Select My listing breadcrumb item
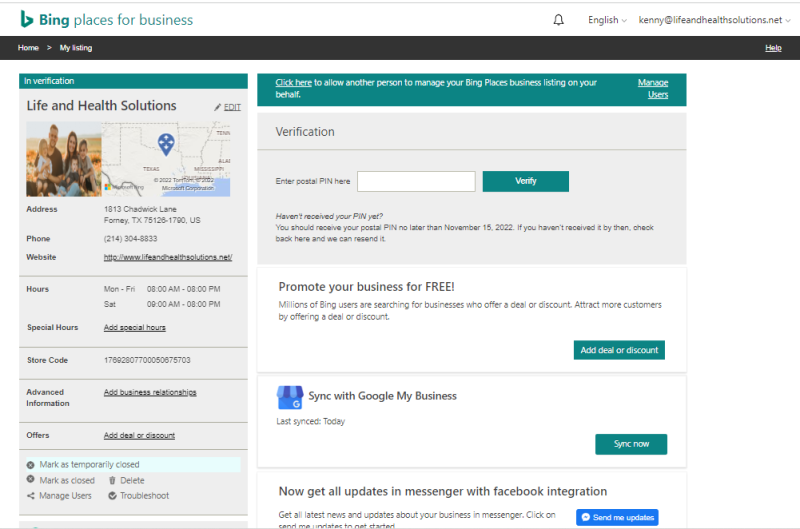 coord(76,48)
